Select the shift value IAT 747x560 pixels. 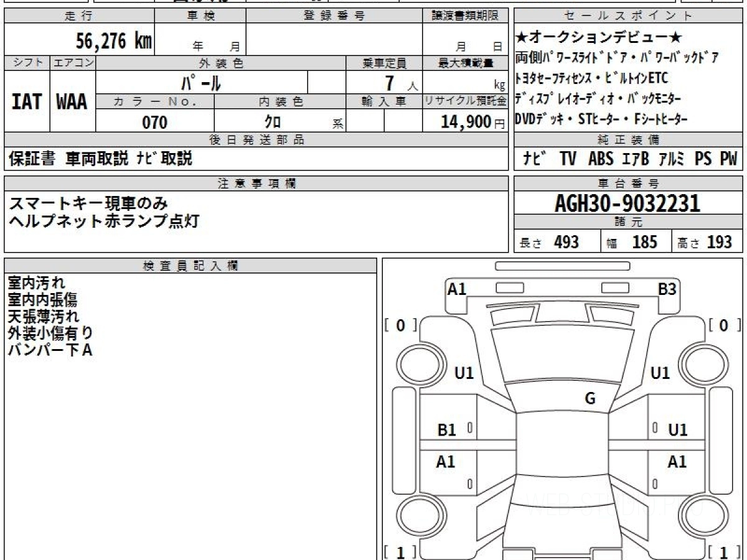click(27, 102)
